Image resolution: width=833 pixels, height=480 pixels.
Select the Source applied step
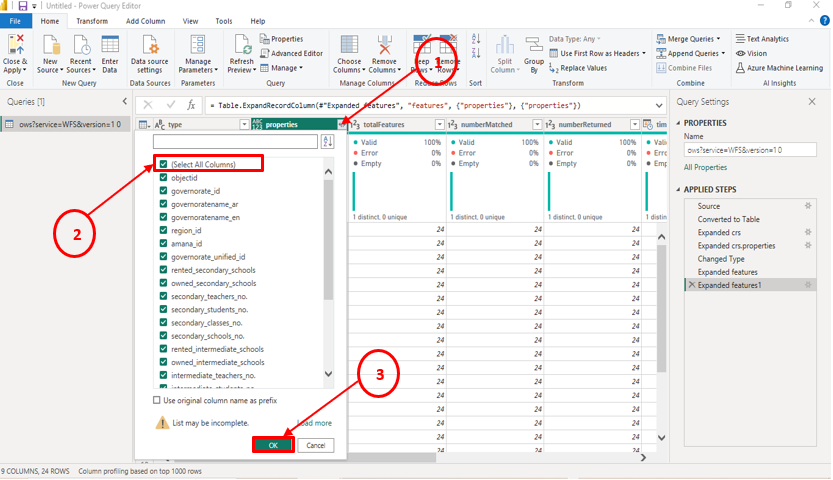coord(709,206)
